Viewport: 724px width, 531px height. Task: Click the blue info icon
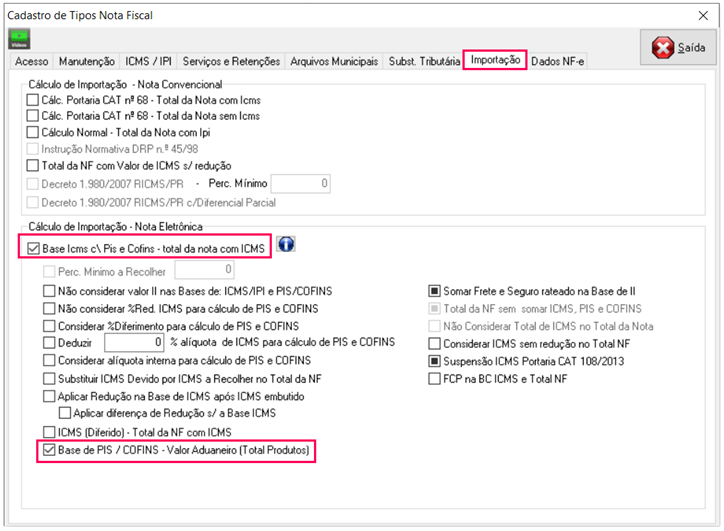click(x=286, y=246)
